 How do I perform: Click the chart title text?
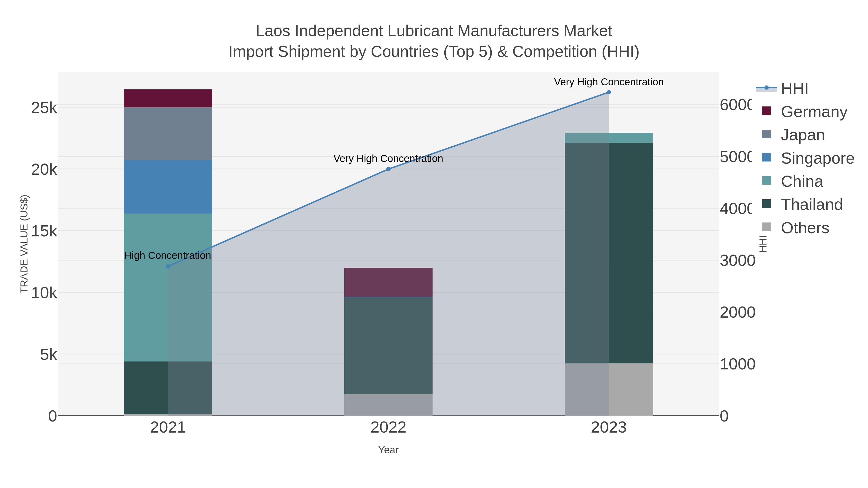coord(434,41)
